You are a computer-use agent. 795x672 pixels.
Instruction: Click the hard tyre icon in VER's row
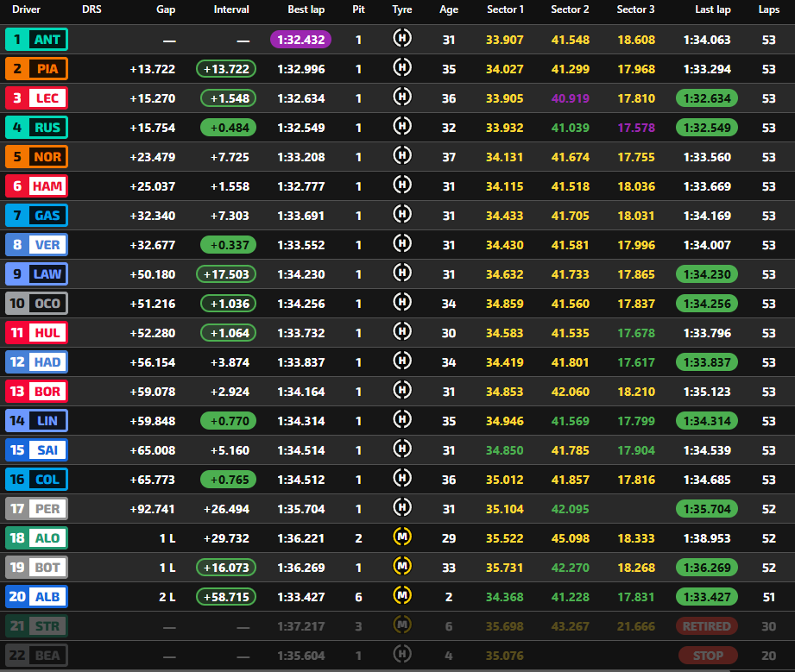pyautogui.click(x=402, y=244)
